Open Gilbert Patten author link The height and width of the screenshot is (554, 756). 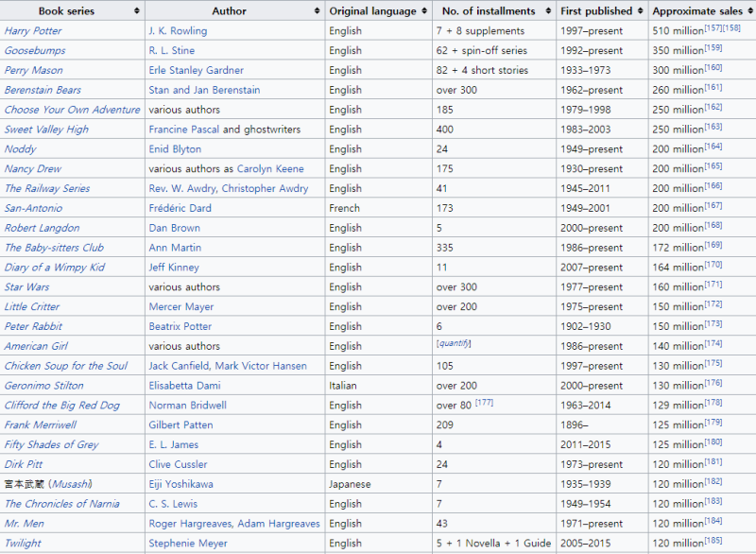180,425
